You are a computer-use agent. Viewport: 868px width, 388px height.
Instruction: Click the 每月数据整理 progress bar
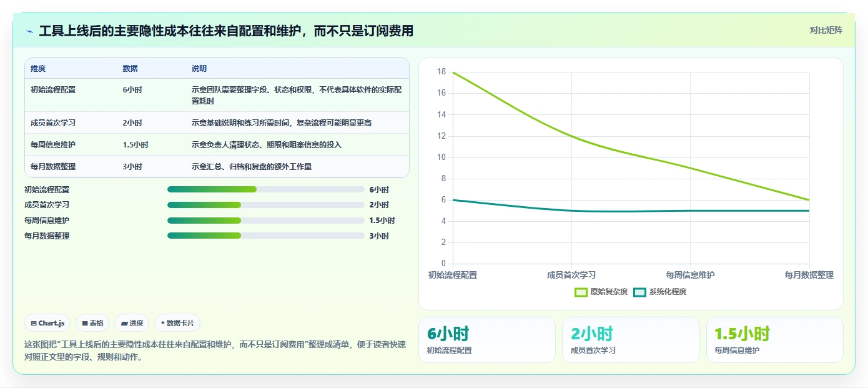(x=265, y=236)
